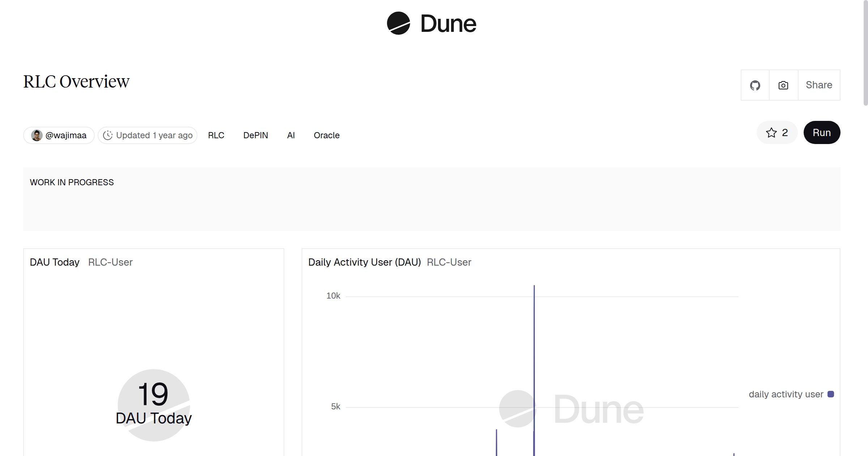Click the clock icon beside Updated
This screenshot has width=868, height=456.
coord(108,135)
